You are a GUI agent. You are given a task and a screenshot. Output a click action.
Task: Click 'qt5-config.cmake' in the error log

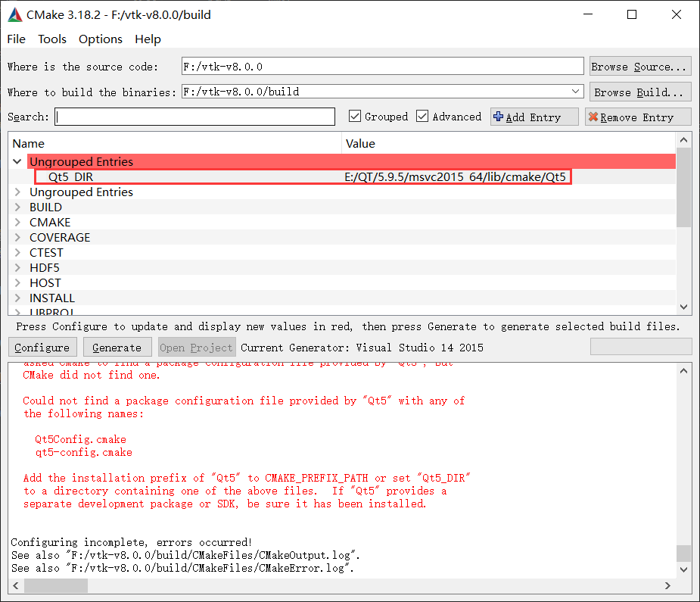84,452
